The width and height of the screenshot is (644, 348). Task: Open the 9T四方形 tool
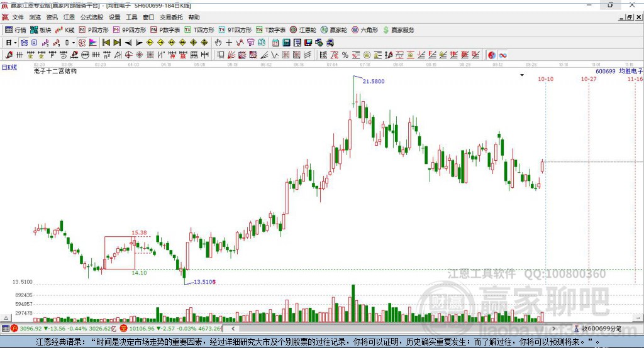point(235,30)
